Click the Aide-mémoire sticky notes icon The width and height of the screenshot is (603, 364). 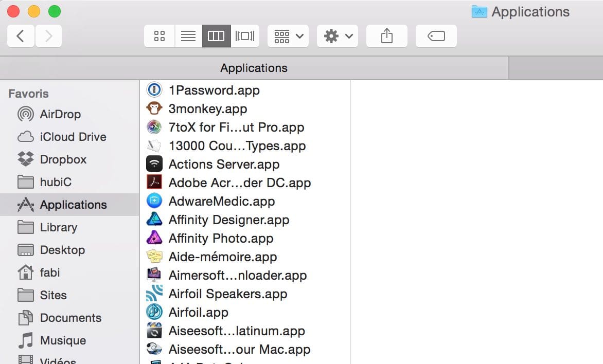154,256
